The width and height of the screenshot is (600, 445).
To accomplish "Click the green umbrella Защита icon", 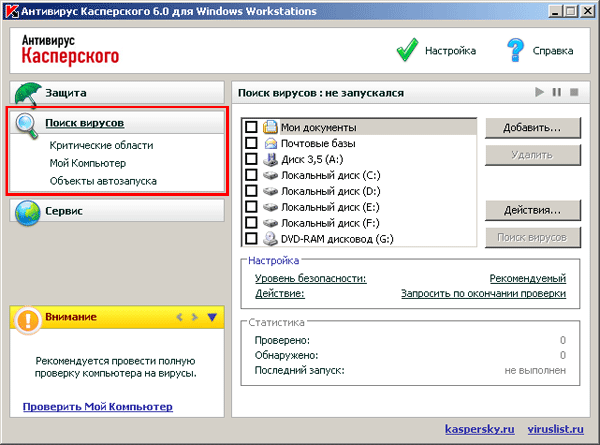I will 28,94.
